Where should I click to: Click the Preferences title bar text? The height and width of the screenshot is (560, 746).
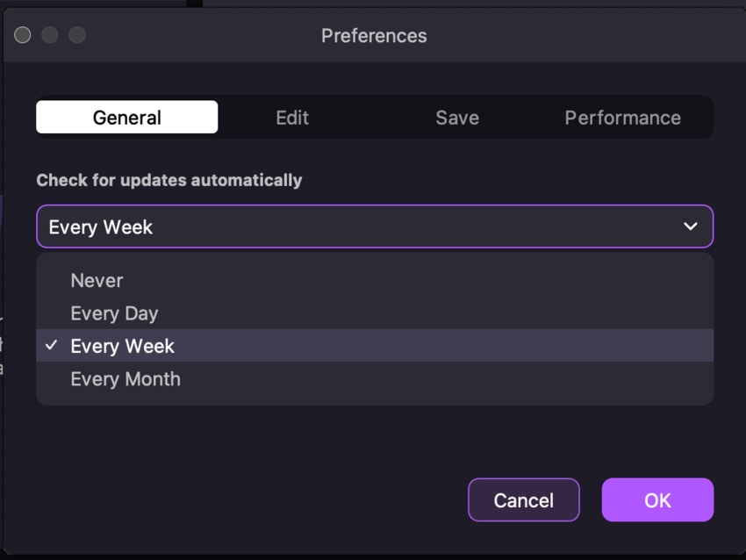[x=374, y=36]
